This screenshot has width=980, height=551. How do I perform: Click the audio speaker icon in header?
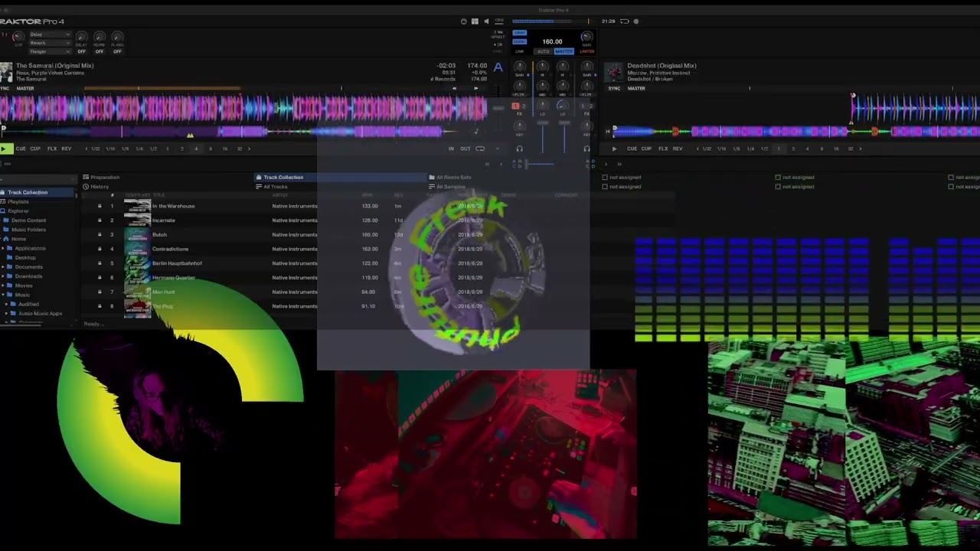click(x=486, y=21)
